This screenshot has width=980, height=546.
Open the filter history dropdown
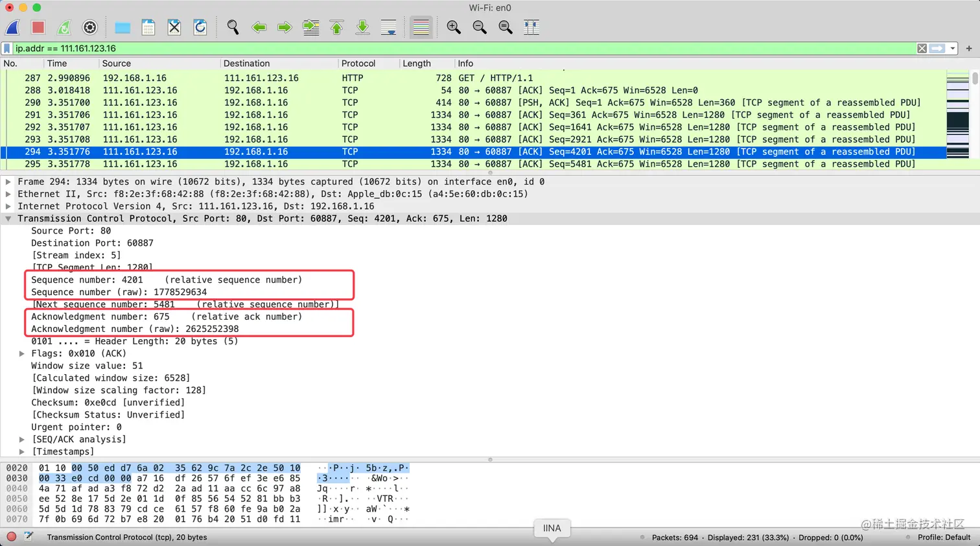point(953,49)
